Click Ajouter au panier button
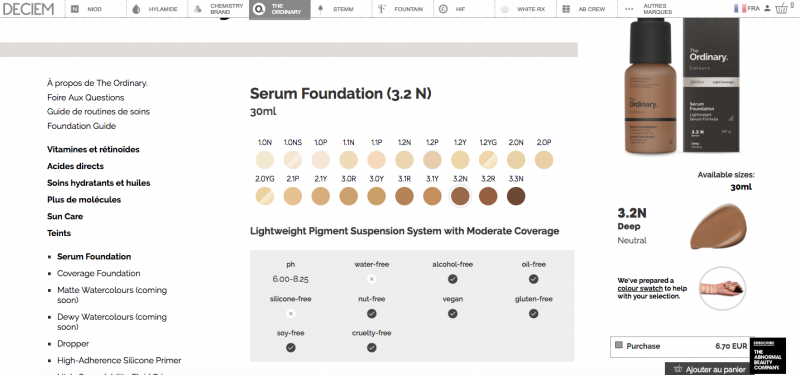 click(x=709, y=369)
